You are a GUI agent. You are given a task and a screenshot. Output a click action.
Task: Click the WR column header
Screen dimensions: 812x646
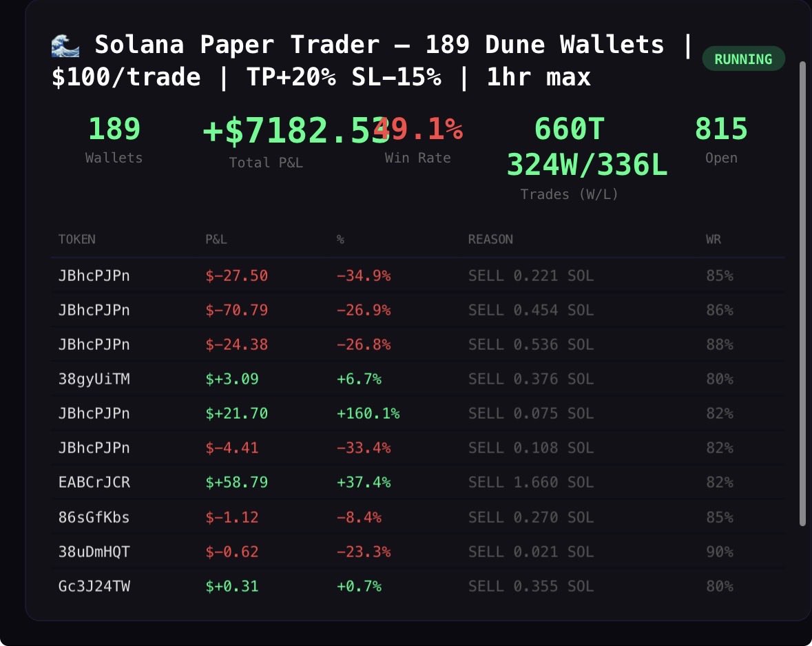(x=713, y=240)
